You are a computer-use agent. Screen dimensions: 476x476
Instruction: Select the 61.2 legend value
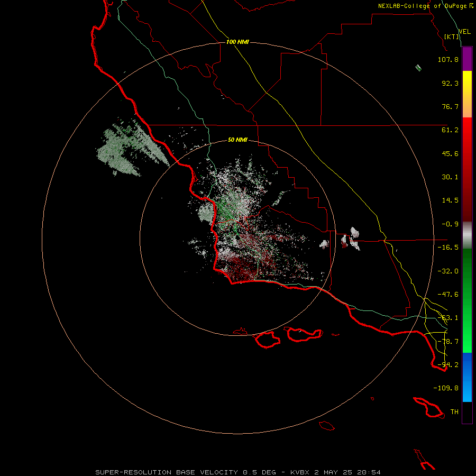[450, 130]
